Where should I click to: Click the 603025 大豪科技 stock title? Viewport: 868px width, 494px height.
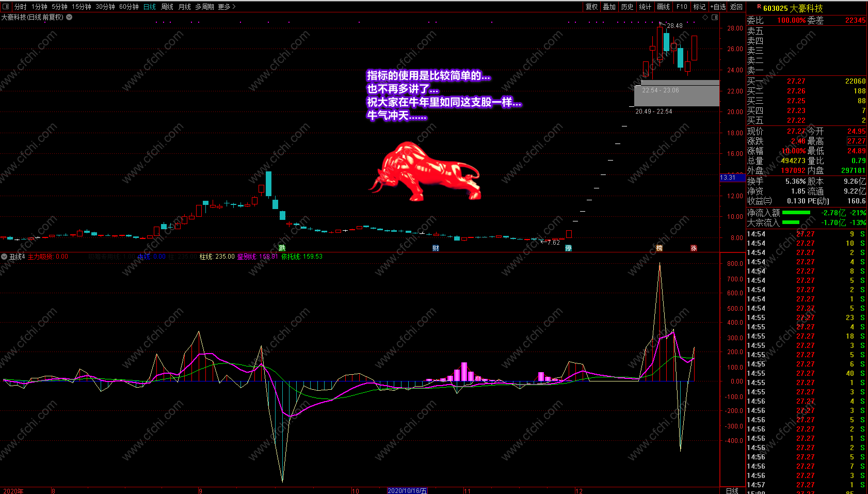(793, 8)
